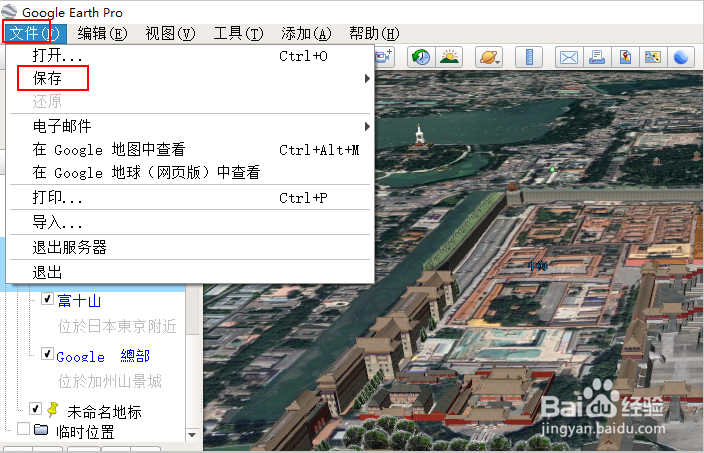Uncheck the 未命名地标 checkbox
This screenshot has height=453, width=704.
click(35, 408)
